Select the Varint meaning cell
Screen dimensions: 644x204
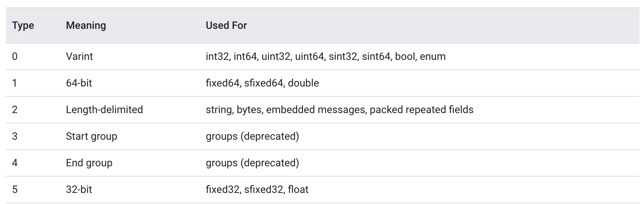(x=79, y=57)
